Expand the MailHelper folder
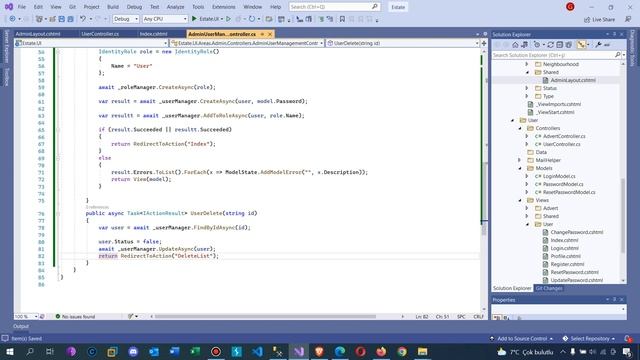 click(520, 160)
